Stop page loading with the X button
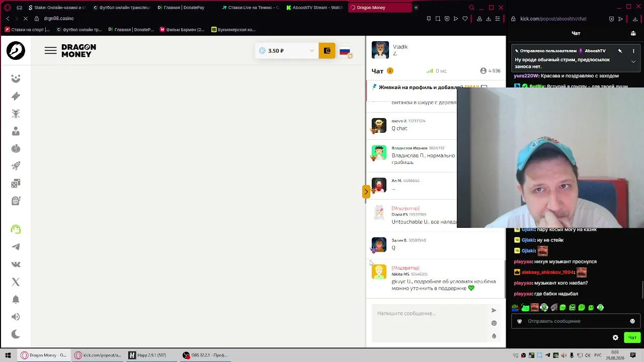This screenshot has height=362, width=644. click(26, 19)
